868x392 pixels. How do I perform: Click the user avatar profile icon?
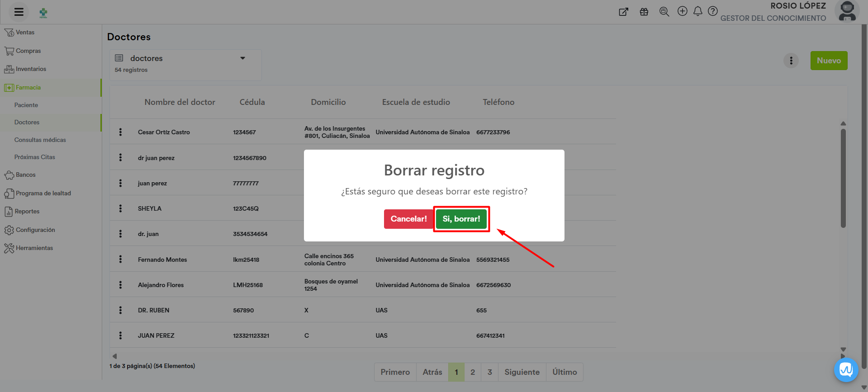(x=847, y=12)
